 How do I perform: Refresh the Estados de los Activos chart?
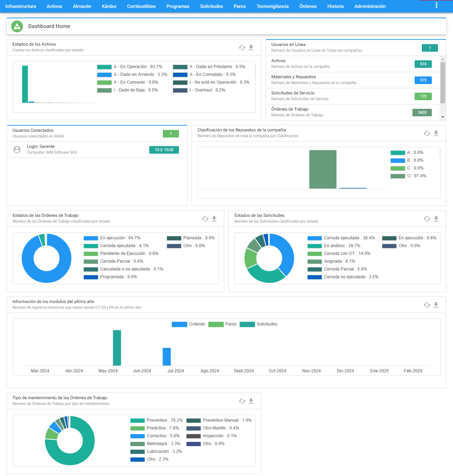pos(242,48)
